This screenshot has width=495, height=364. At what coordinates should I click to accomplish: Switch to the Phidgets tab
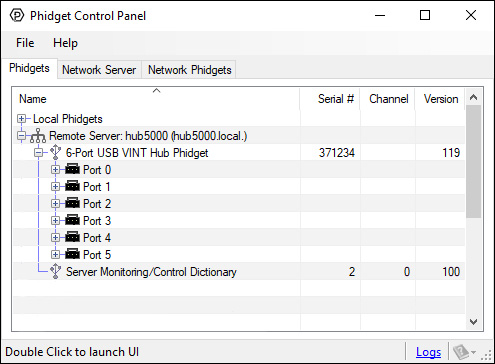coord(29,68)
